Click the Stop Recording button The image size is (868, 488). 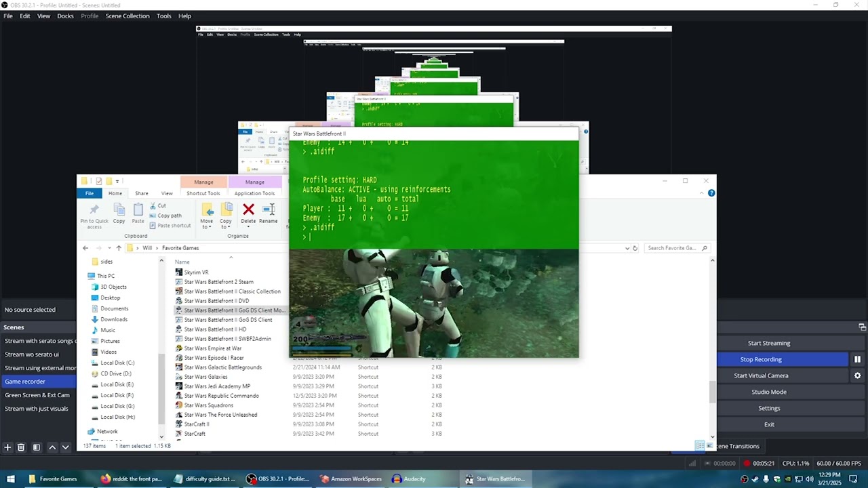(x=761, y=359)
